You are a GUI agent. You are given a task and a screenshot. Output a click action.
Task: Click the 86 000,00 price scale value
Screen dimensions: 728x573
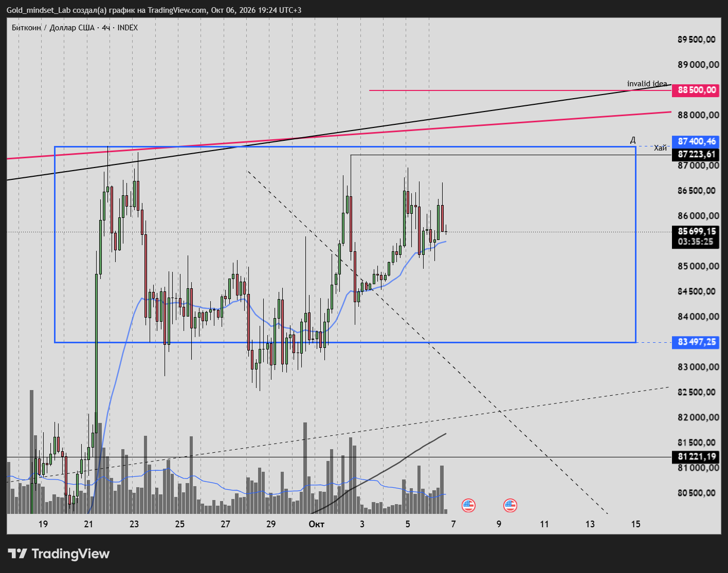coord(698,216)
